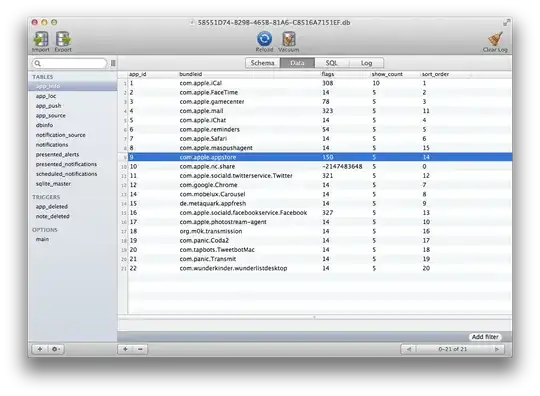The height and width of the screenshot is (396, 540).
Task: Clear the log with broom icon
Action: [x=495, y=39]
